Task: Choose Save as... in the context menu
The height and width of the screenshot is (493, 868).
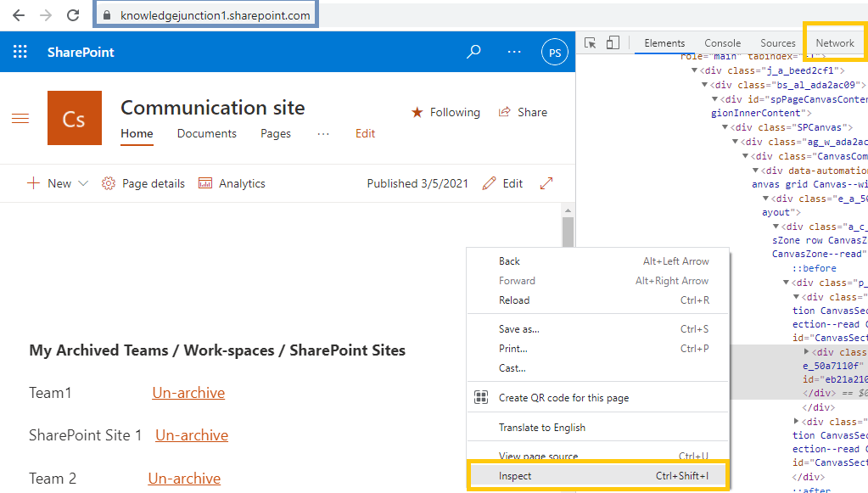Action: [x=598, y=329]
